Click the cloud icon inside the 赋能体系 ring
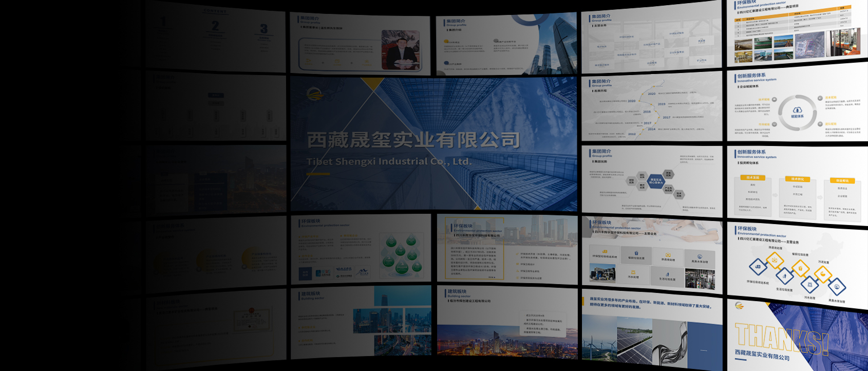The width and height of the screenshot is (868, 371). click(797, 110)
